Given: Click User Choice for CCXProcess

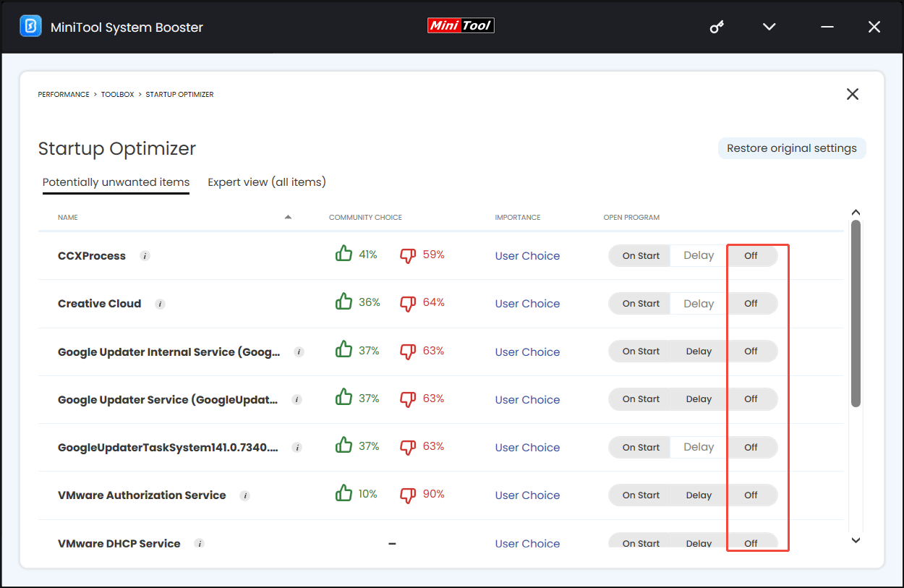Looking at the screenshot, I should tap(527, 256).
